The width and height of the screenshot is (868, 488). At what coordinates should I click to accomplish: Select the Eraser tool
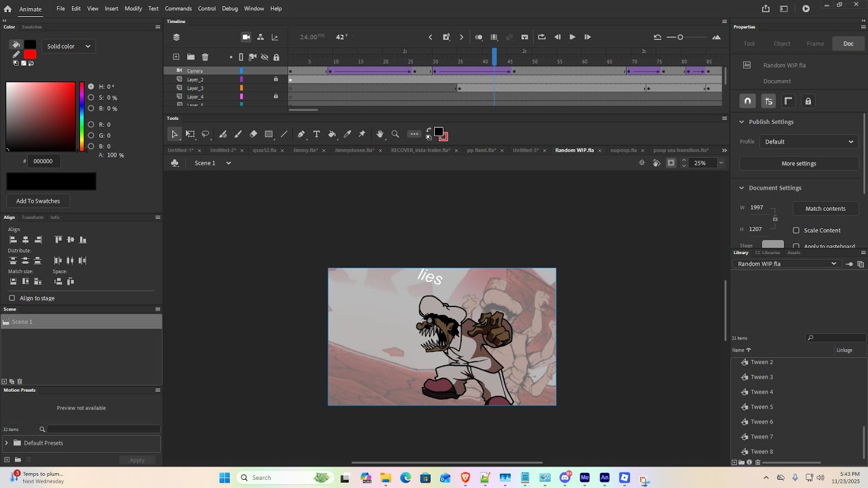pos(254,134)
